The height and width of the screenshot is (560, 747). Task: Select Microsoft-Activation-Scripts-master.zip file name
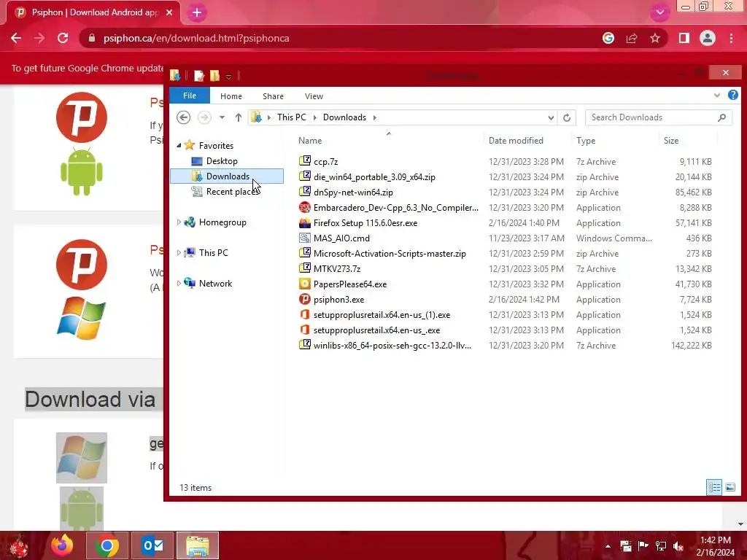click(390, 254)
